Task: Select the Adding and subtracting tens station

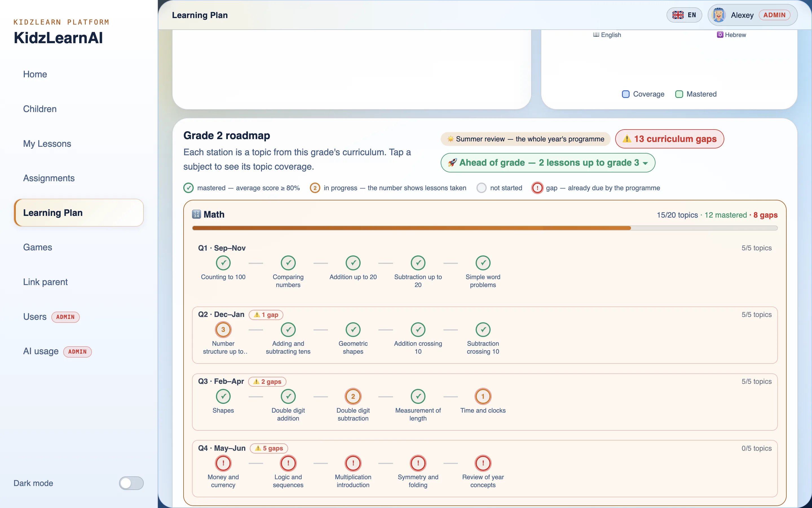Action: [288, 330]
